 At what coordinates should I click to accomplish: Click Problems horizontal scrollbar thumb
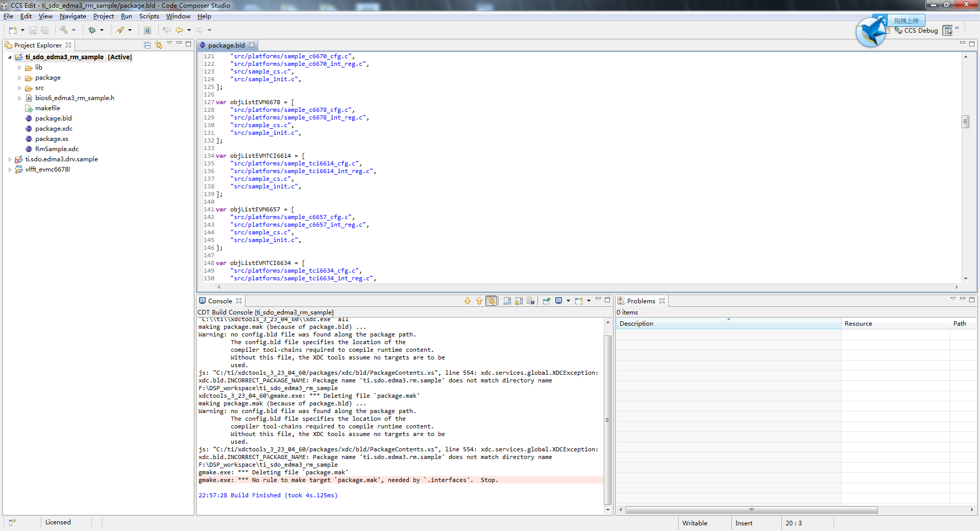point(751,510)
